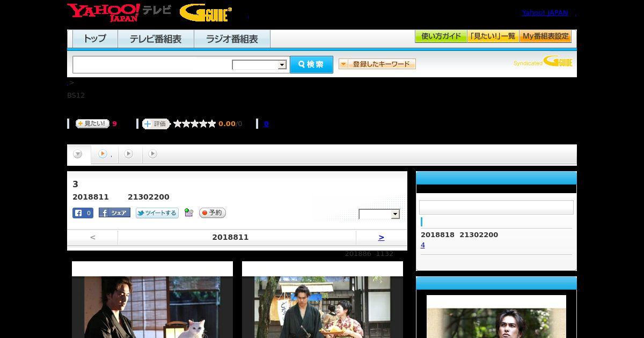Rate program with the fifth star
The image size is (644, 338).
click(x=212, y=124)
